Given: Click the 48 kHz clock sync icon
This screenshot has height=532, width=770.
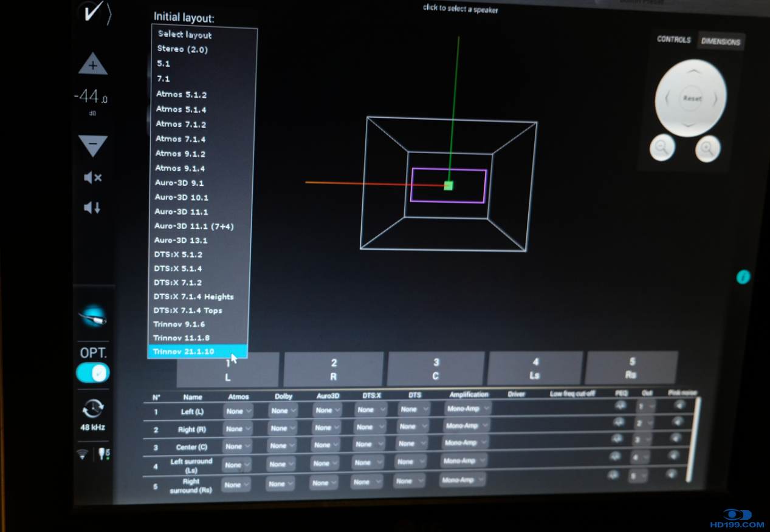Looking at the screenshot, I should pos(92,409).
